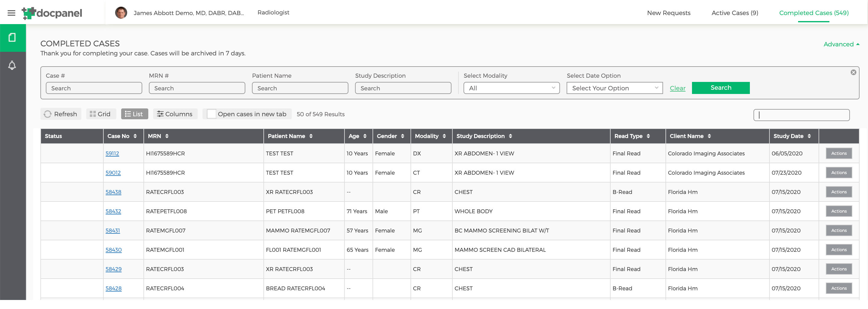Toggle Open cases in new tab checkbox
The image size is (868, 309).
[x=211, y=114]
